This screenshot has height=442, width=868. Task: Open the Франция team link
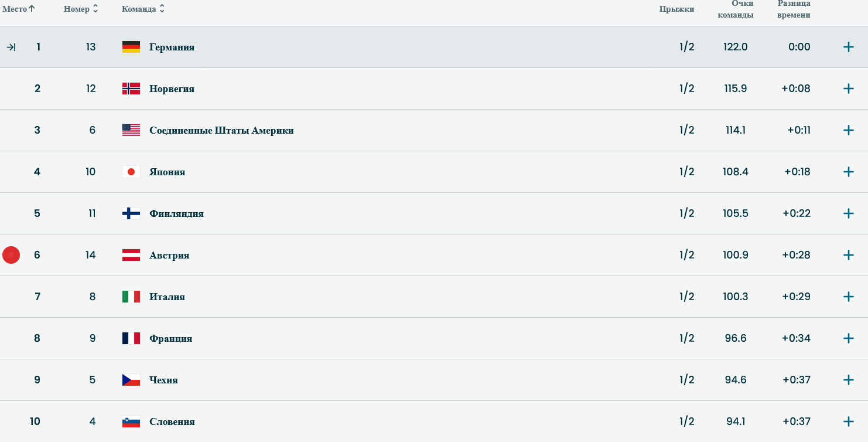(170, 338)
